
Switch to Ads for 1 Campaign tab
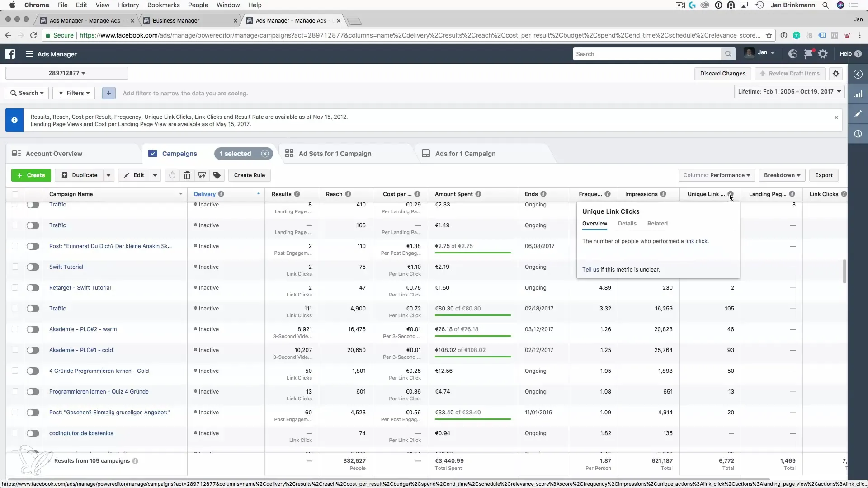pyautogui.click(x=465, y=154)
